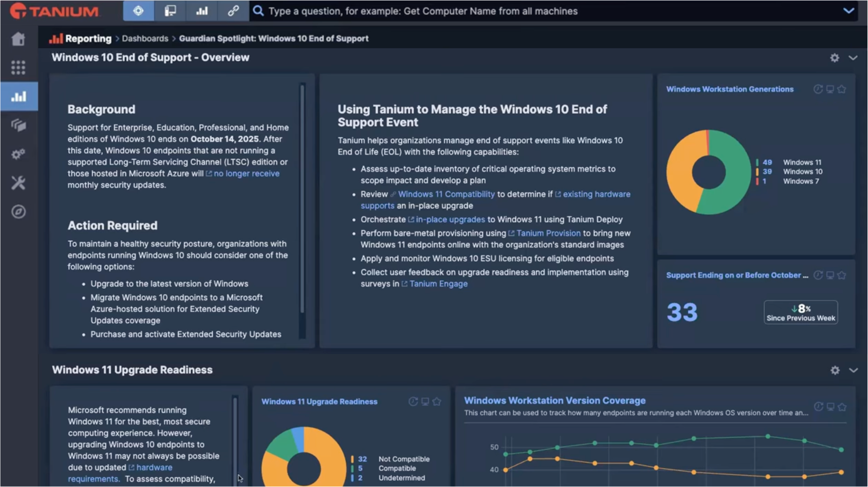Screen dimensions: 868x487
Task: Click the Background panel scrollbar
Action: [x=302, y=199]
